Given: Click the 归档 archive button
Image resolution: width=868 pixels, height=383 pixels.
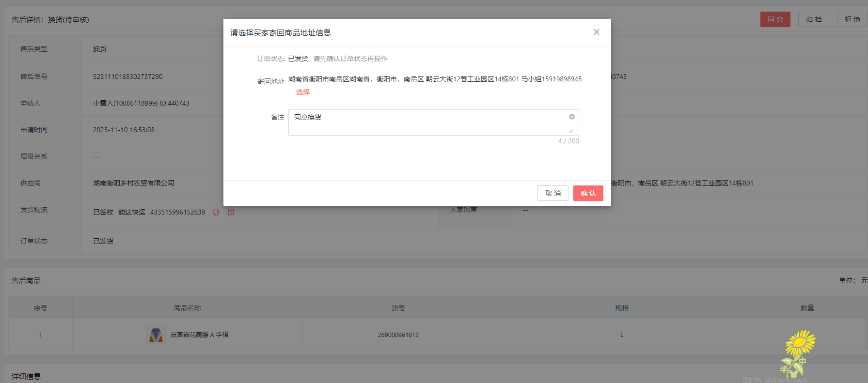Looking at the screenshot, I should (814, 19).
